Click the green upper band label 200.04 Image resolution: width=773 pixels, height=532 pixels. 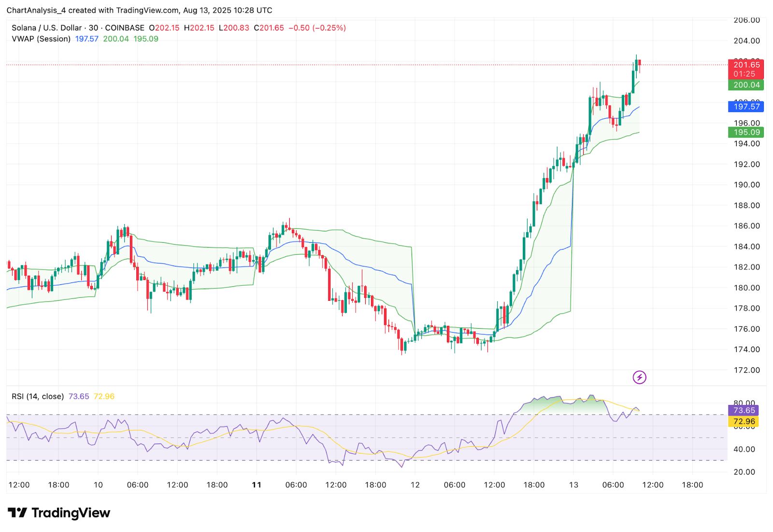pyautogui.click(x=746, y=85)
